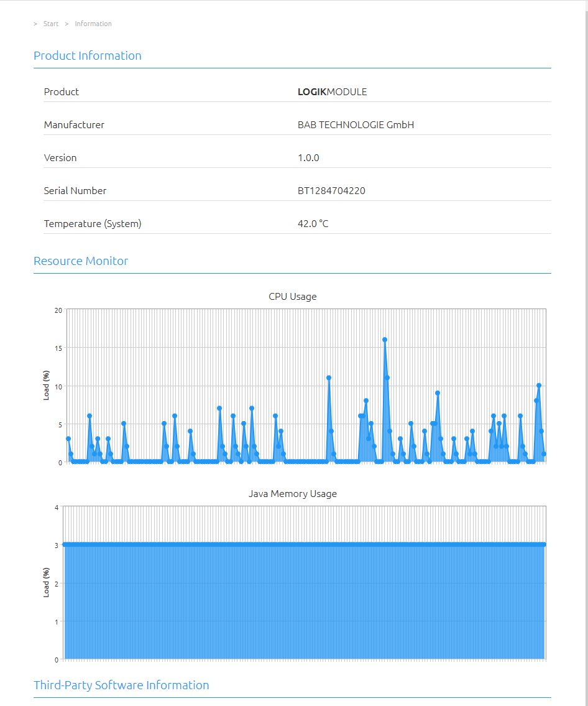Image resolution: width=588 pixels, height=706 pixels.
Task: Select the Third-Party Software Information heading
Action: click(x=121, y=685)
